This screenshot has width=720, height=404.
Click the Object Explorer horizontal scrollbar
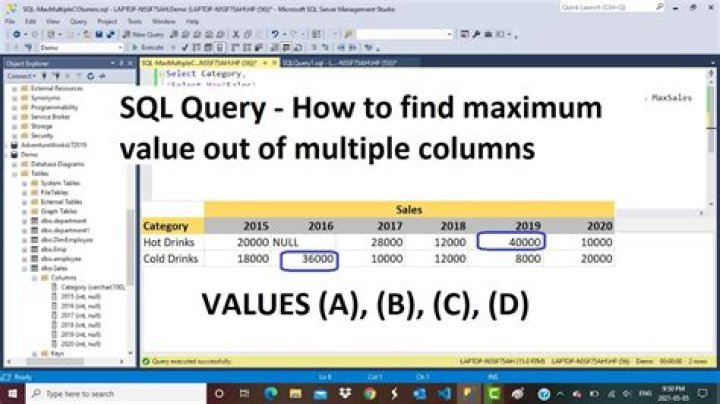55,362
